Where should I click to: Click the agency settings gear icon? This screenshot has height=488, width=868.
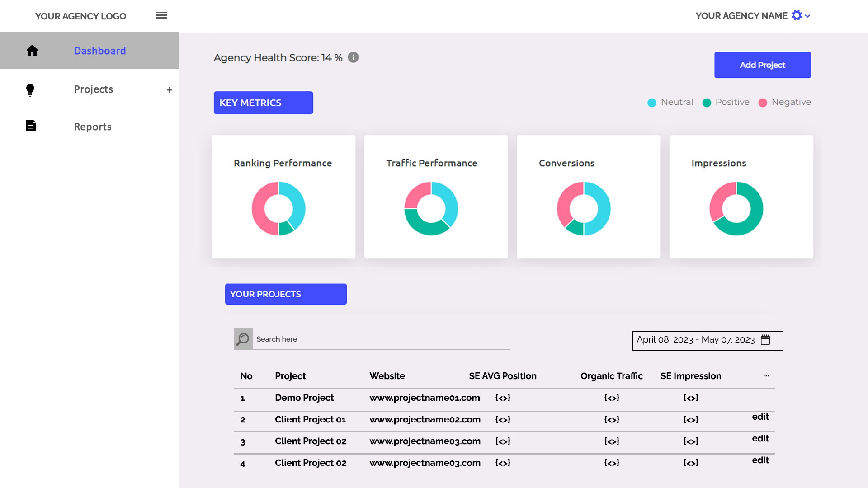point(797,15)
